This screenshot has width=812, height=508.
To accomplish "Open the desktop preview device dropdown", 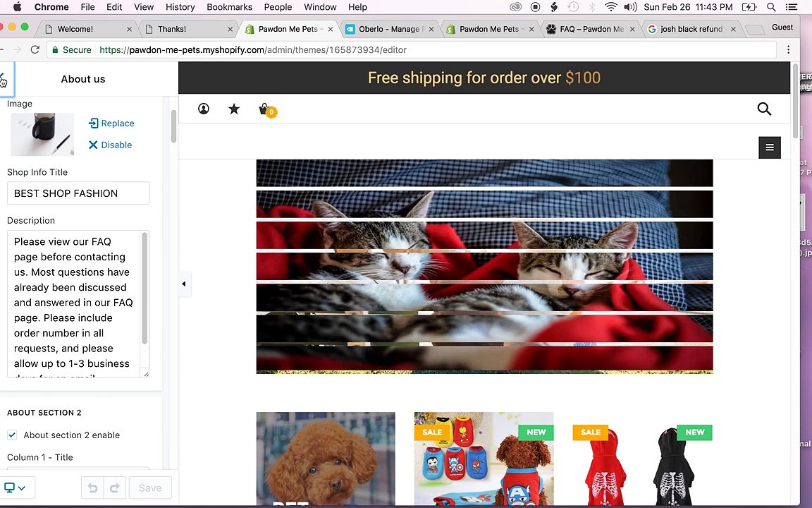I will (15, 488).
